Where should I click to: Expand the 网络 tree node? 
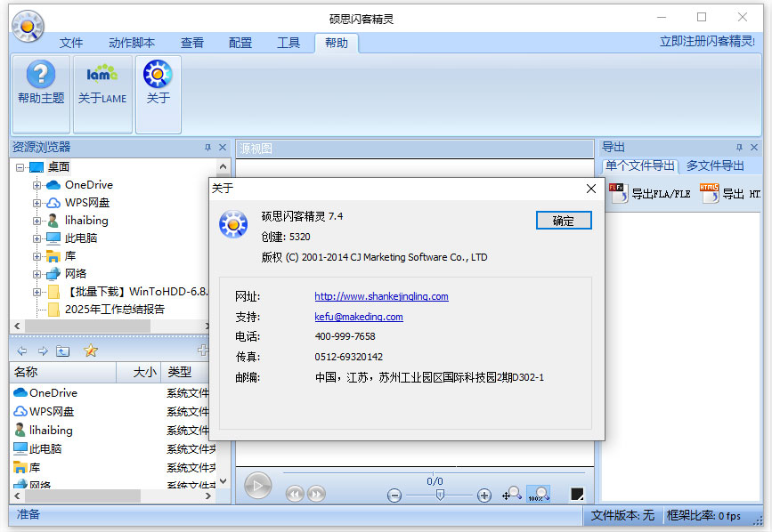coord(37,274)
